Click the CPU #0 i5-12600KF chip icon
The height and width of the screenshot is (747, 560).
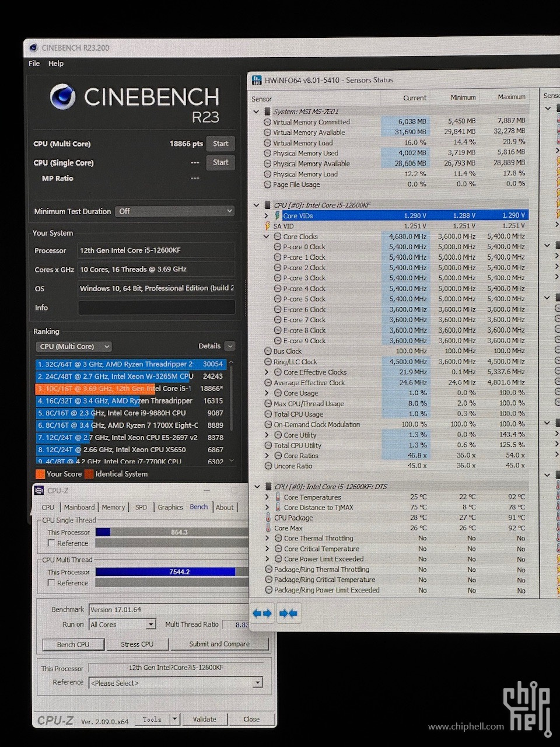(268, 205)
